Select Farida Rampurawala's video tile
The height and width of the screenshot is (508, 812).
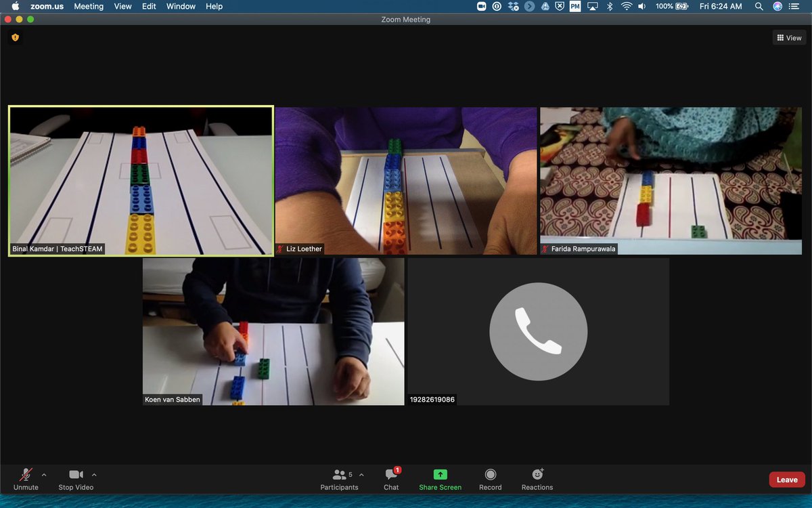671,181
